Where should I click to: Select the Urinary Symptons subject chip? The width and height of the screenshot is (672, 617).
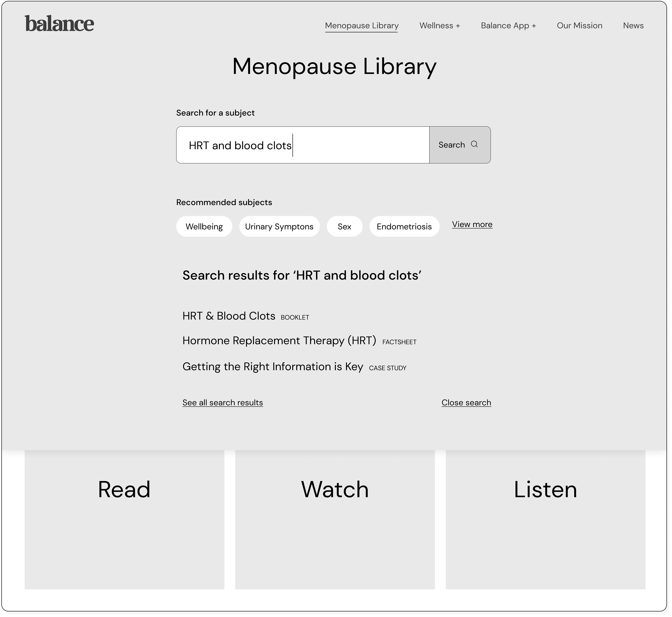coord(279,226)
